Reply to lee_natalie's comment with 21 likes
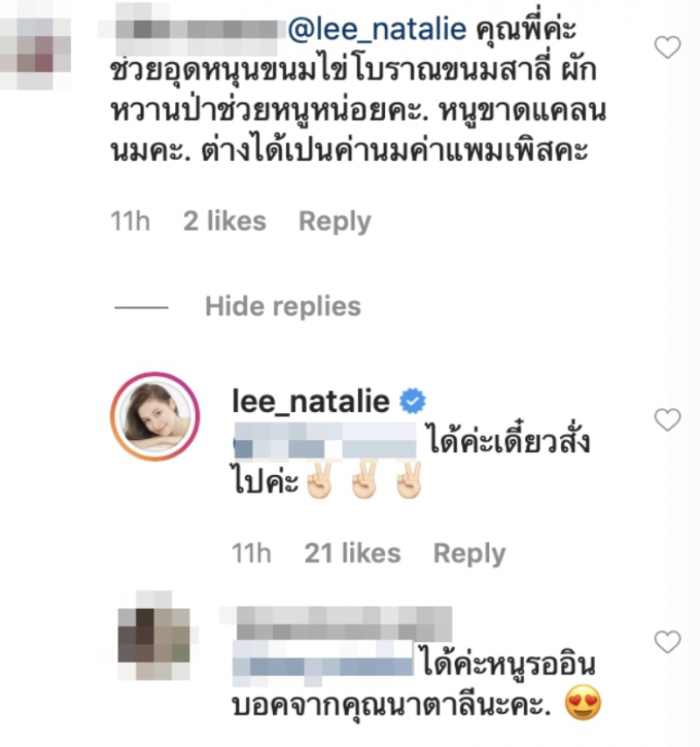Screen dimensions: 700x747 tap(469, 554)
